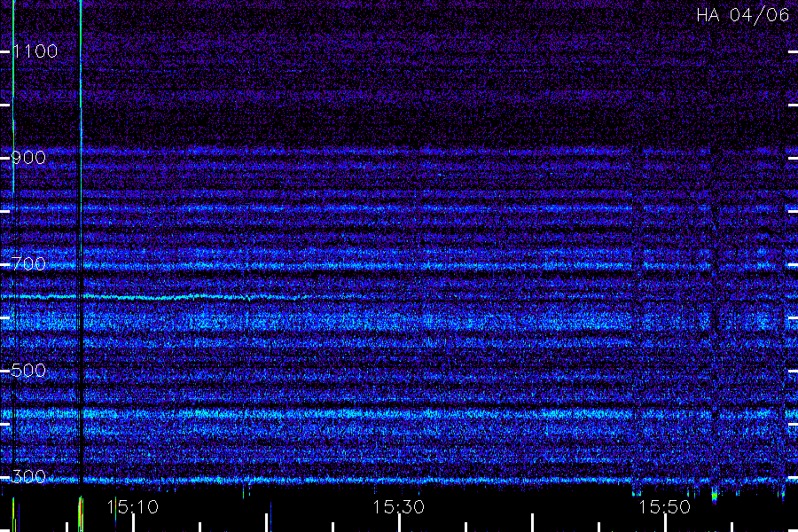Click the 1100 frequency axis label

35,51
